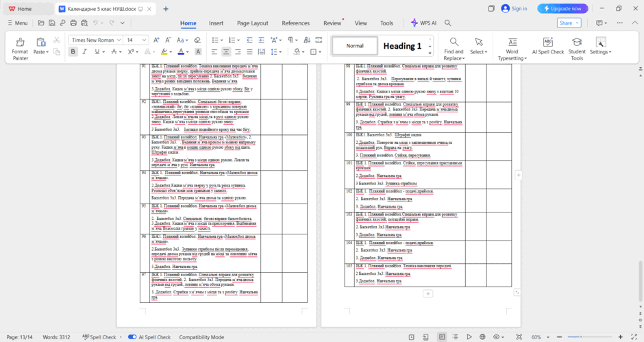644x342 pixels.
Task: Toggle Italic formatting
Action: pyautogui.click(x=84, y=52)
